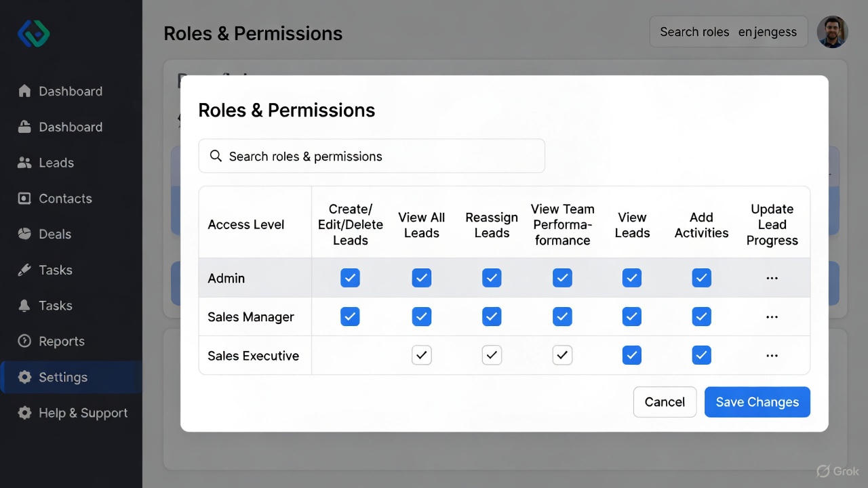Open the user profile avatar

pos(832,32)
